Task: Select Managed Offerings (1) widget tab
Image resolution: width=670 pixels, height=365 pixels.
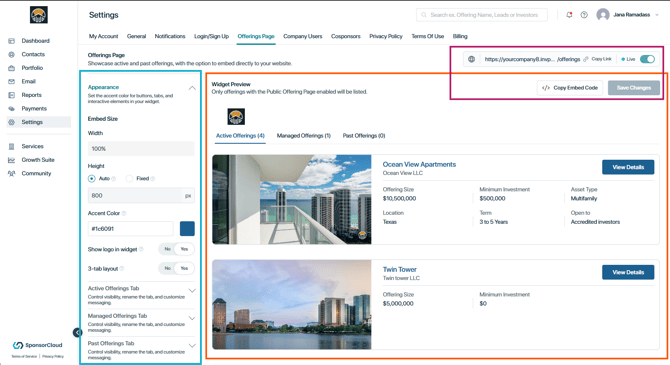Action: tap(304, 136)
